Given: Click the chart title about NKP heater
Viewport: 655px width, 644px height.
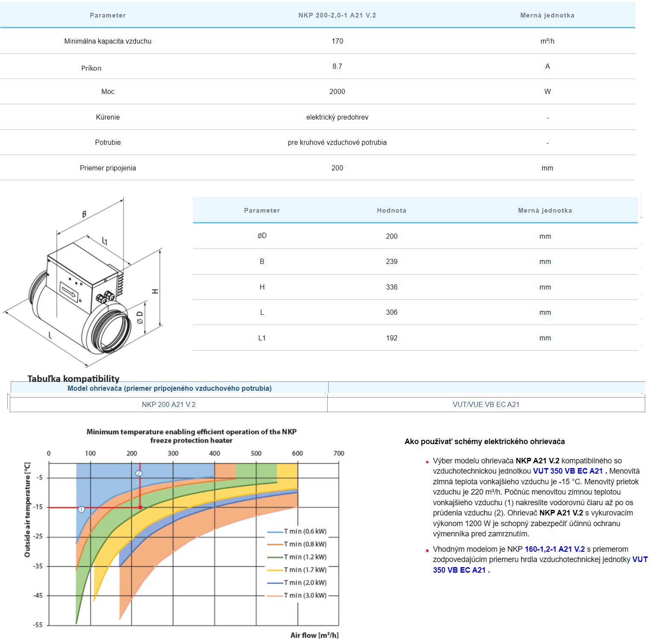Looking at the screenshot, I should tap(191, 436).
